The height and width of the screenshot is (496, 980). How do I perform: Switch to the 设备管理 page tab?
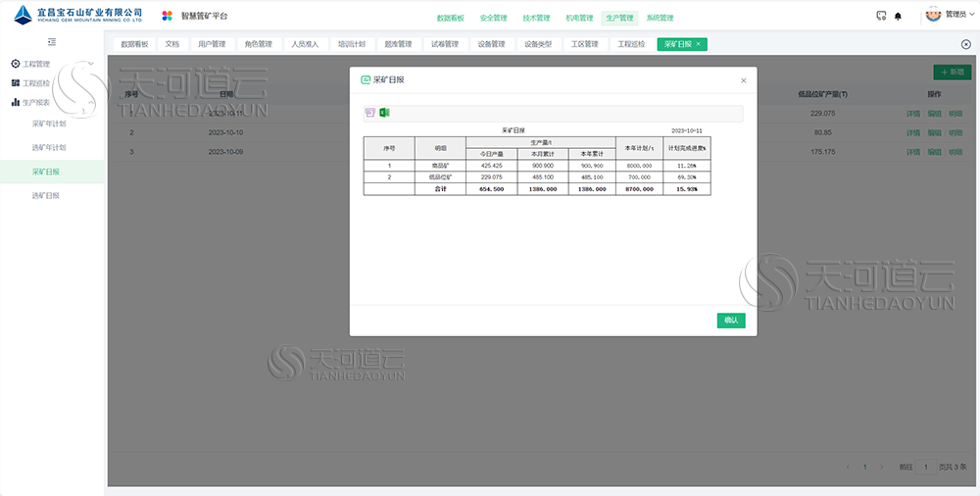(x=491, y=44)
